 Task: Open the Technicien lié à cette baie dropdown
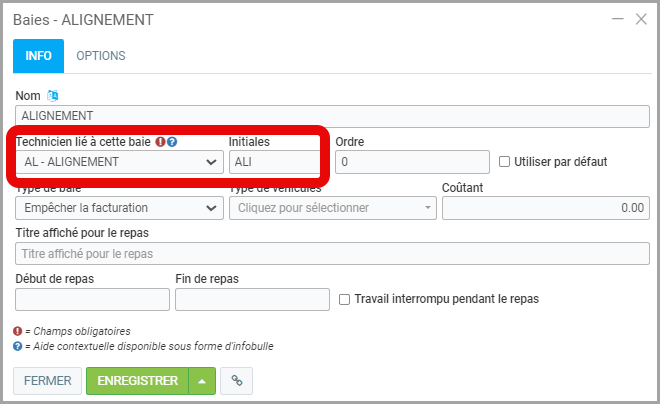(x=120, y=161)
